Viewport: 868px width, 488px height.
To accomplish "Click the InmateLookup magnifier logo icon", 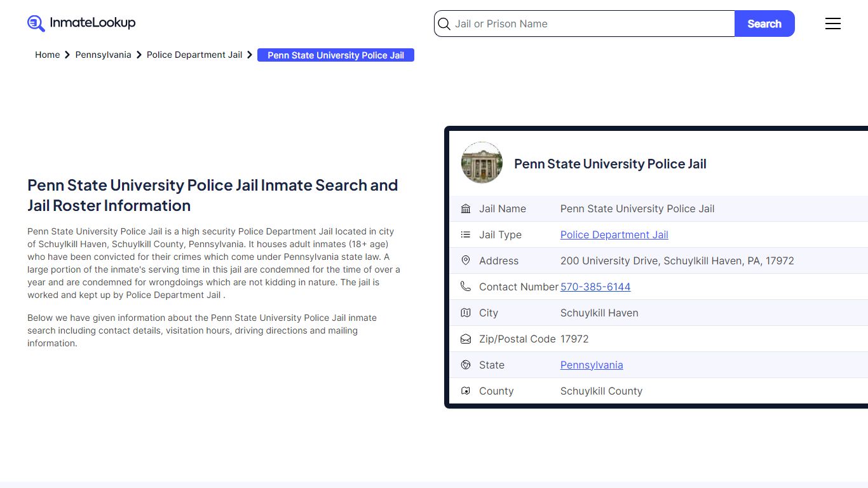I will coord(36,24).
